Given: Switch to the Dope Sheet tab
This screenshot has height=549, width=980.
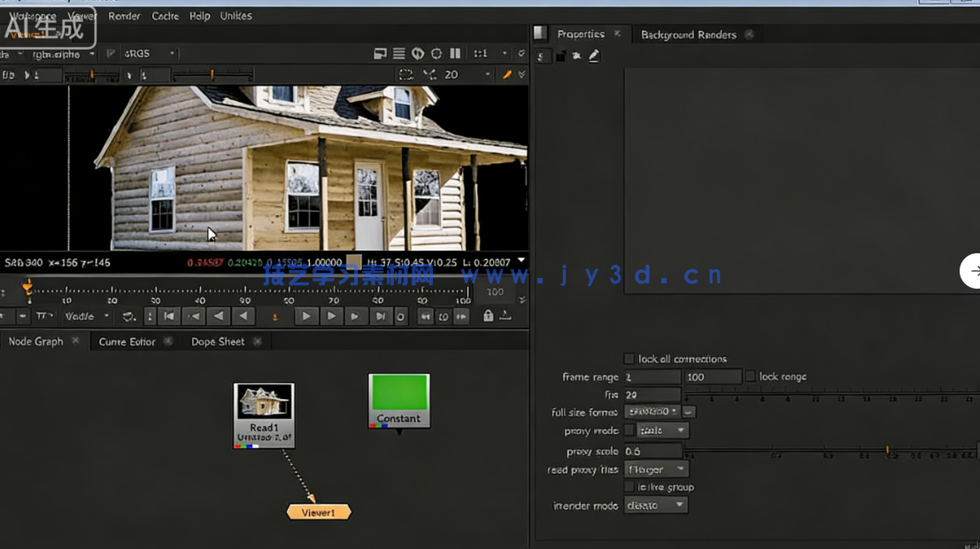Looking at the screenshot, I should (218, 342).
